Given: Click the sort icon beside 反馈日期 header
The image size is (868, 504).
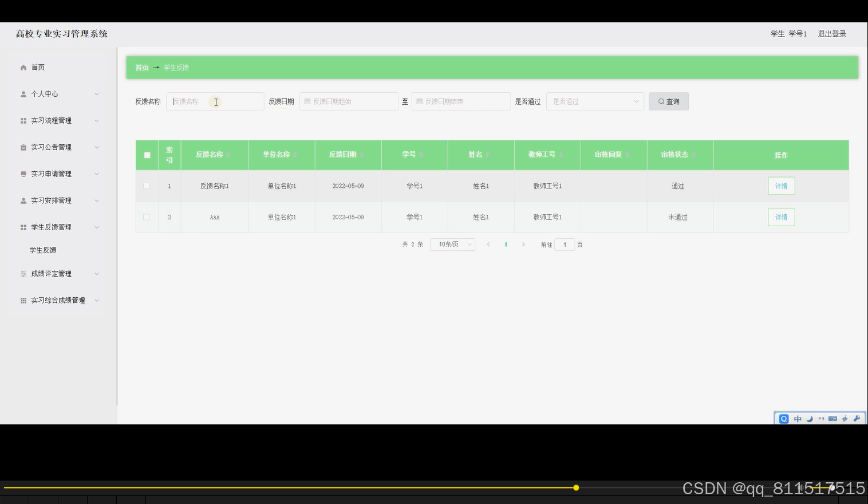Looking at the screenshot, I should click(x=361, y=155).
